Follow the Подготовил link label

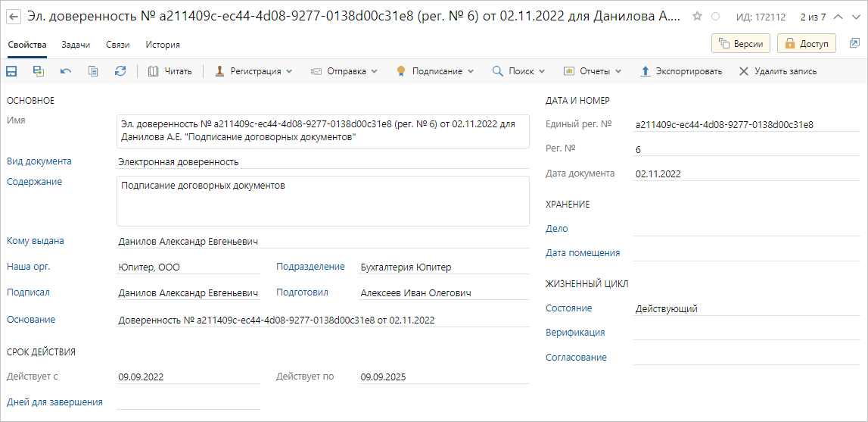(303, 292)
